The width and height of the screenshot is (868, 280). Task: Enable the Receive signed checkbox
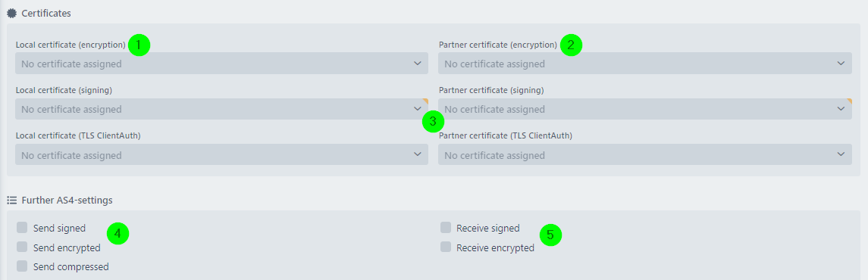(x=446, y=228)
